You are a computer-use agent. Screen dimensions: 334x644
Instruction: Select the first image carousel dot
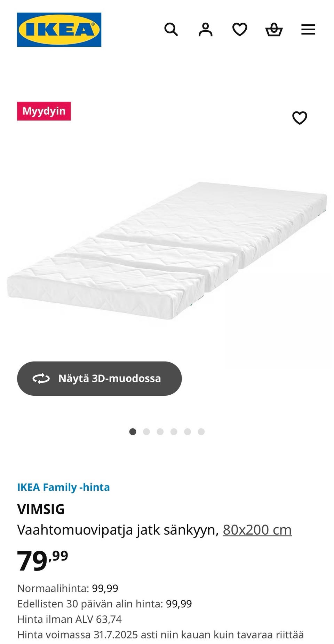click(133, 432)
